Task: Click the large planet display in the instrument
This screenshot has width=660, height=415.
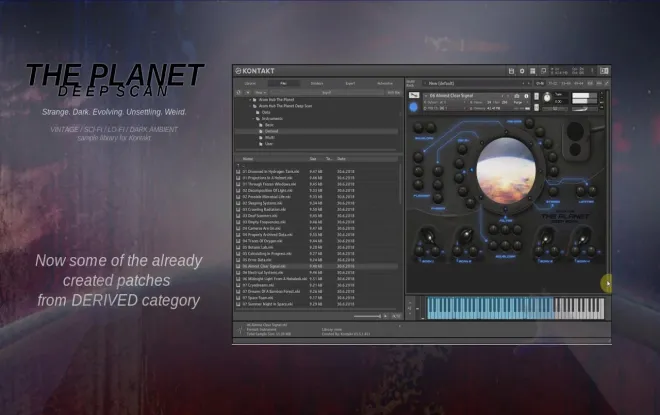Action: pyautogui.click(x=506, y=171)
